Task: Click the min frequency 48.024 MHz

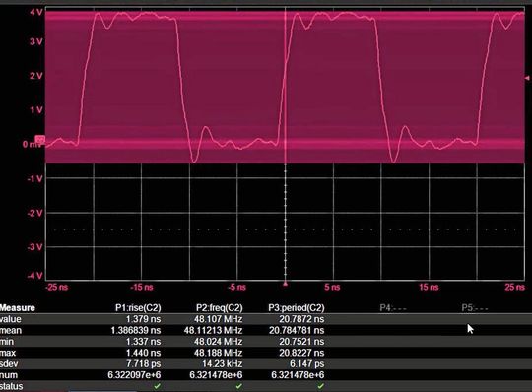Action: [219, 342]
